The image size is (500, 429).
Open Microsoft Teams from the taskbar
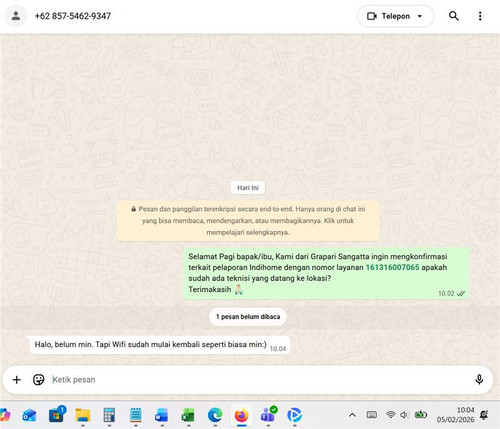pos(268,415)
